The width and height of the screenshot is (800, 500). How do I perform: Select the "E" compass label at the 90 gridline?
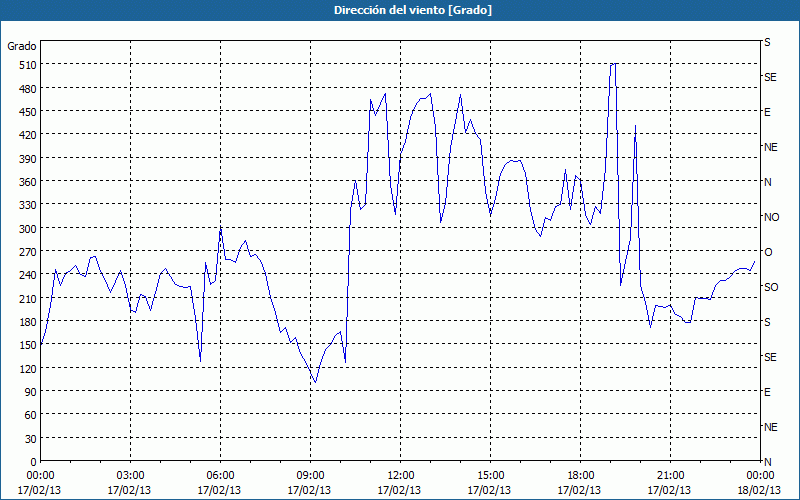pyautogui.click(x=767, y=392)
